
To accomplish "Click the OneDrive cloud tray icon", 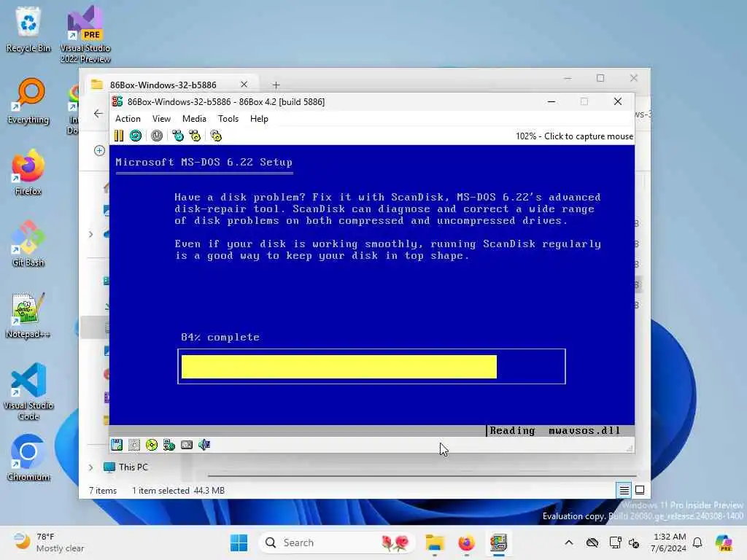I will [592, 542].
